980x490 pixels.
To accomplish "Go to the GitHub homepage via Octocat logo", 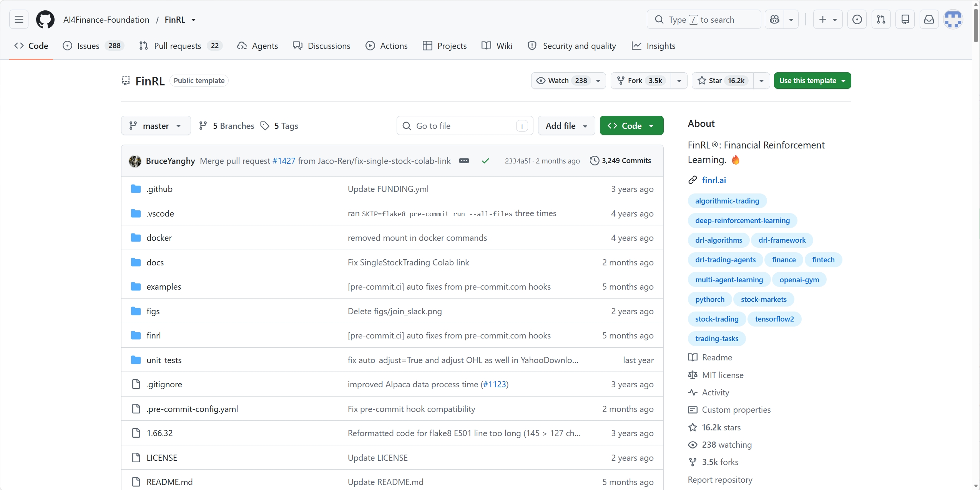I will click(x=45, y=19).
